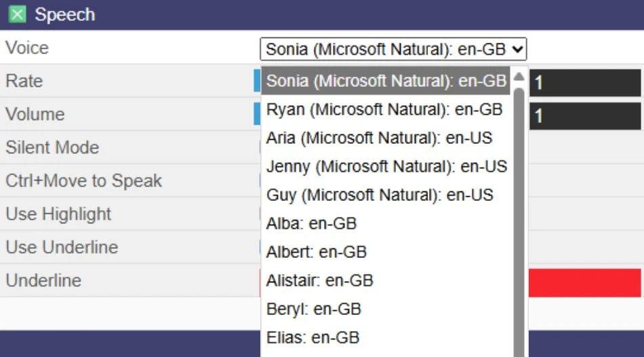Click the Rate slider blue edge
The width and height of the screenshot is (644, 357).
pos(257,80)
